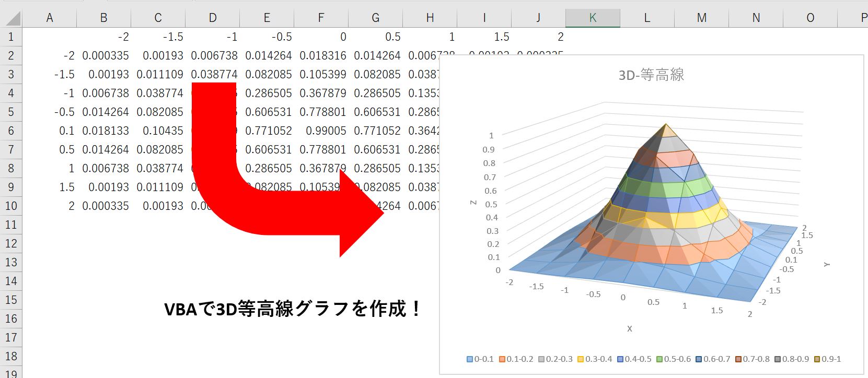
Task: Click cell A3 containing -1.5
Action: pos(50,75)
